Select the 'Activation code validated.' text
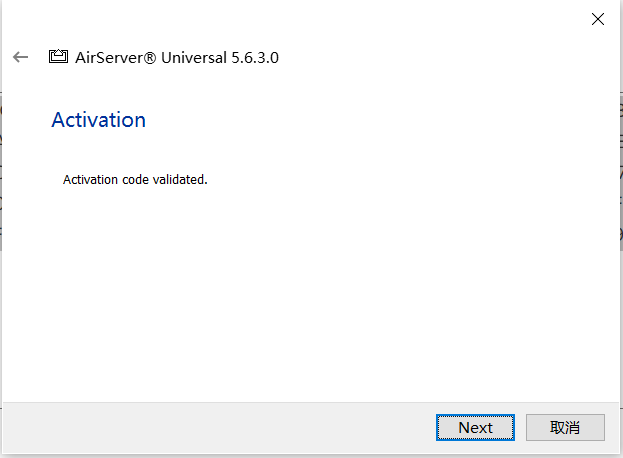The image size is (623, 458). point(135,180)
